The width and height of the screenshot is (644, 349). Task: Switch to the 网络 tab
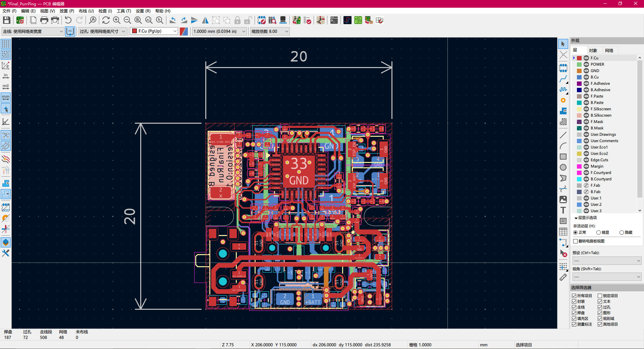(609, 50)
